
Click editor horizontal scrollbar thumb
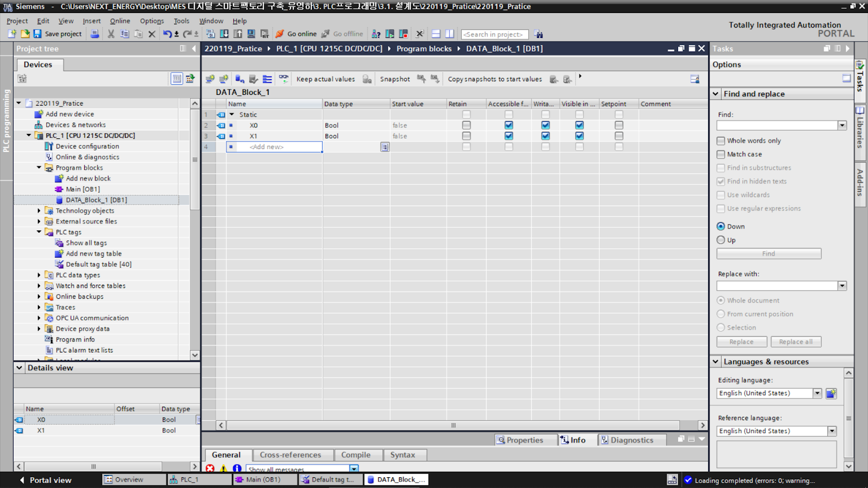click(454, 425)
